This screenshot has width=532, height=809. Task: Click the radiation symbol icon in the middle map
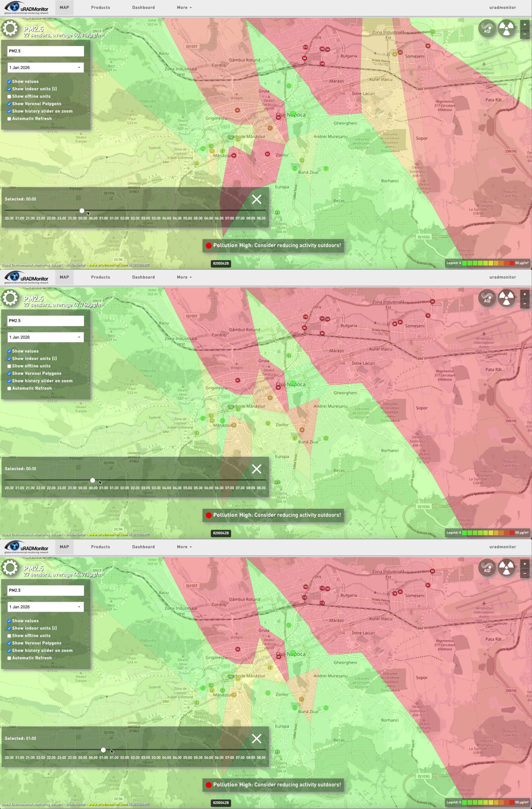point(506,298)
